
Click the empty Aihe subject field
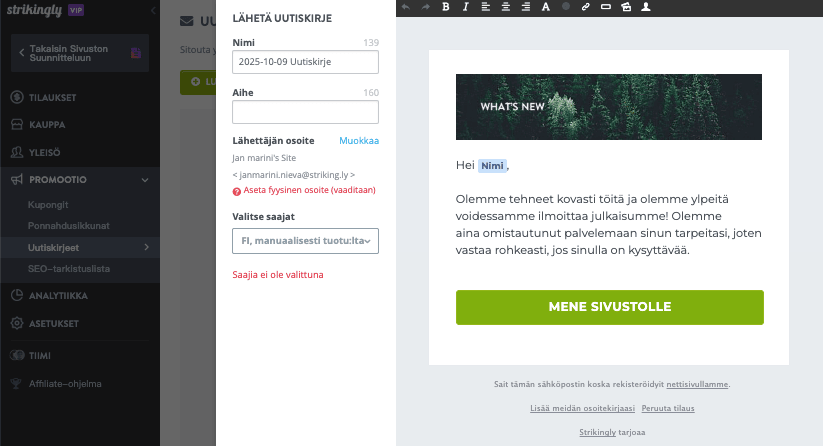click(x=305, y=112)
